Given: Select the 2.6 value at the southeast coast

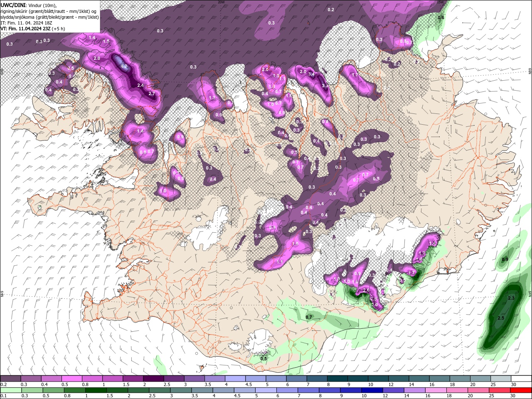Looking at the screenshot, I should [x=366, y=290].
